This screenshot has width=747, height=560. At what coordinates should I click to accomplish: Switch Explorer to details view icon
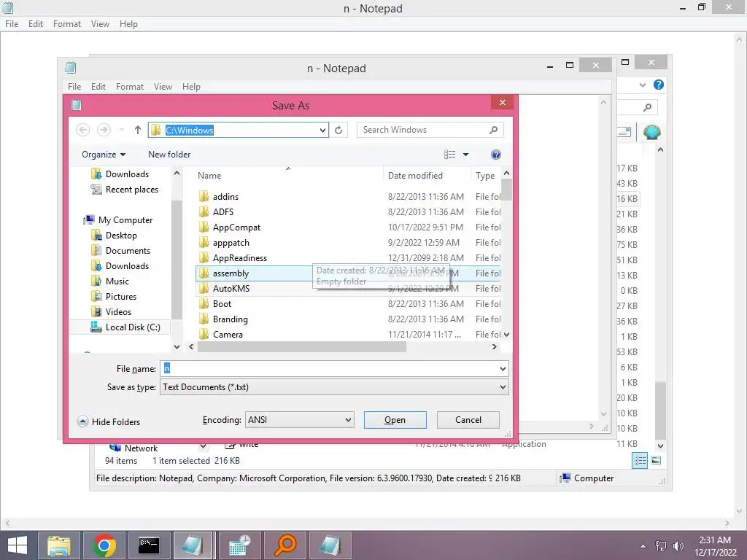(x=640, y=461)
